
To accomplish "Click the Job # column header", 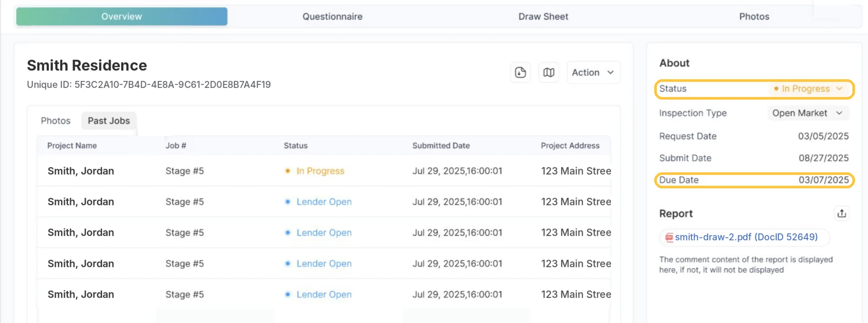I will click(x=176, y=146).
